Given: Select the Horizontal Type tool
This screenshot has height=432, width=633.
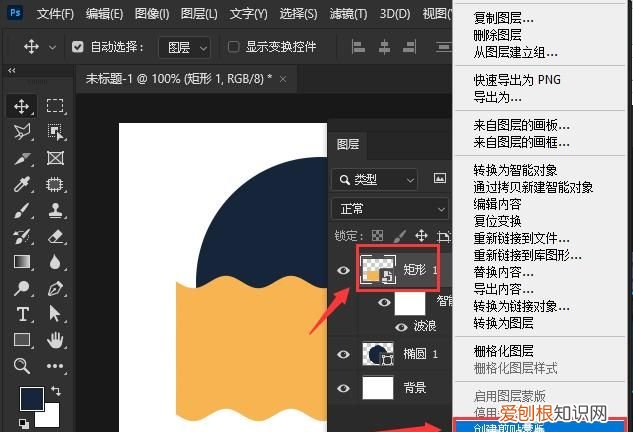Looking at the screenshot, I should coord(22,314).
